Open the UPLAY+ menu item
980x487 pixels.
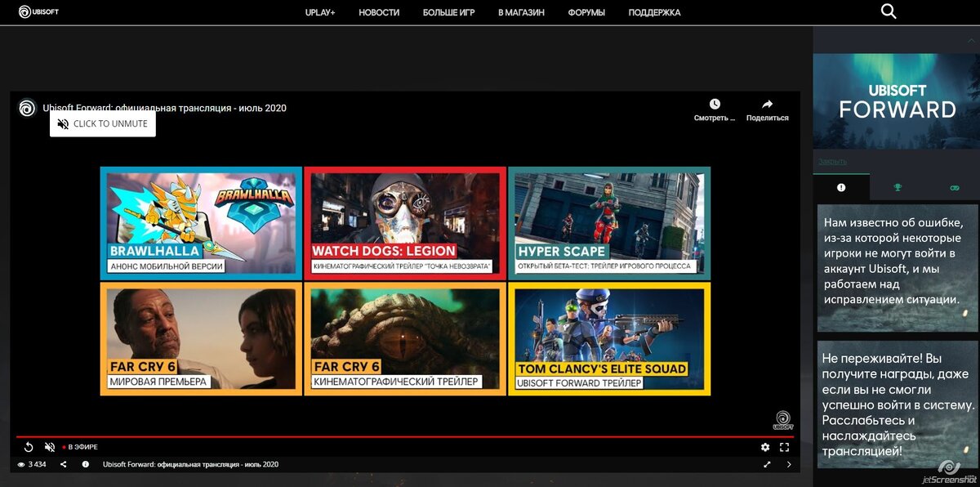tap(320, 12)
